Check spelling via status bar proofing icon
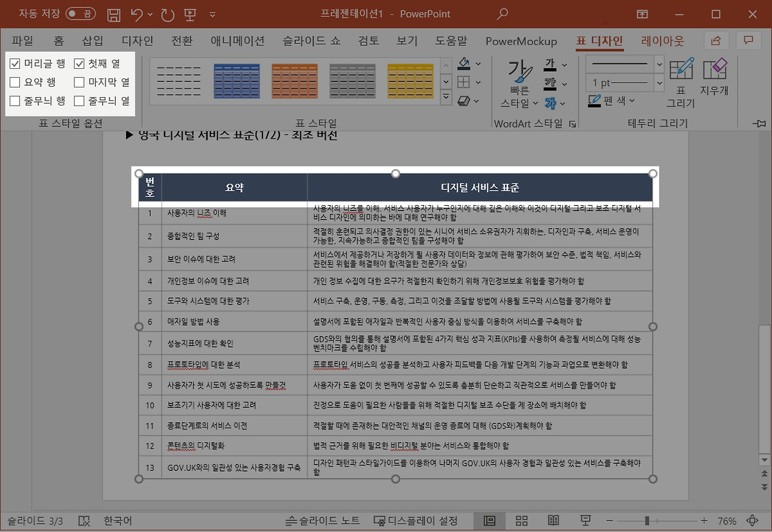Viewport: 772px width, 532px height. click(x=84, y=521)
